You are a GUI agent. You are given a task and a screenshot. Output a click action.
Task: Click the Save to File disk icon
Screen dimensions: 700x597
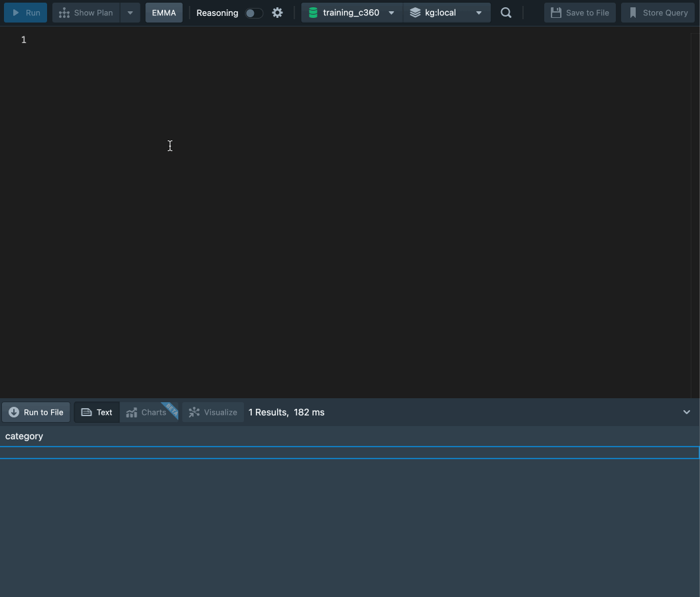point(556,13)
